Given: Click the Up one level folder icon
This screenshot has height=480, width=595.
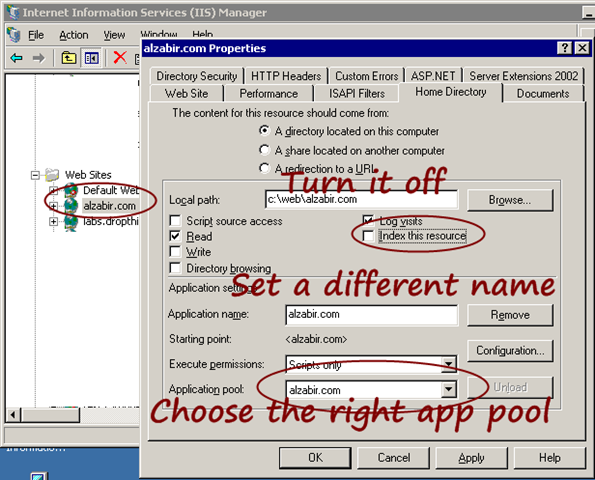Looking at the screenshot, I should (x=69, y=58).
